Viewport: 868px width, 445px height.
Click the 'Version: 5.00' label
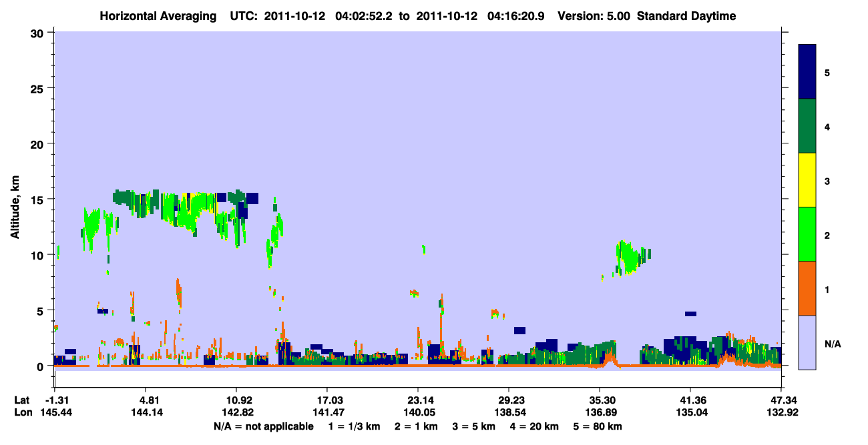tap(595, 16)
